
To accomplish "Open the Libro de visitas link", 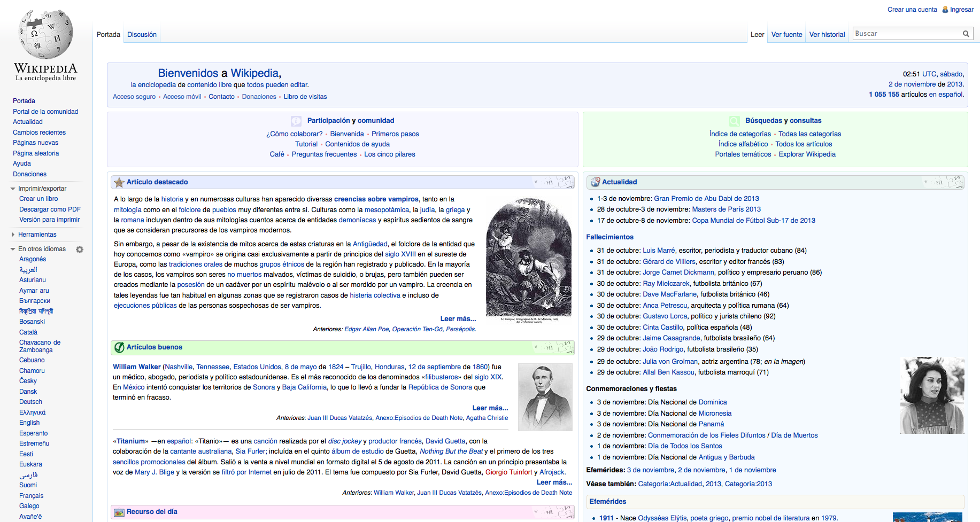I will (305, 97).
